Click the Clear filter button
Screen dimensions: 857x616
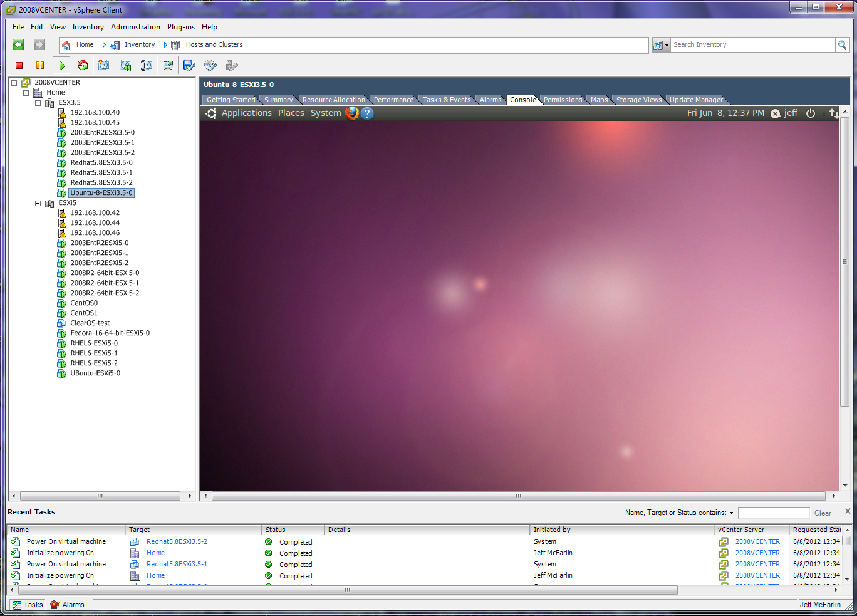[x=823, y=513]
